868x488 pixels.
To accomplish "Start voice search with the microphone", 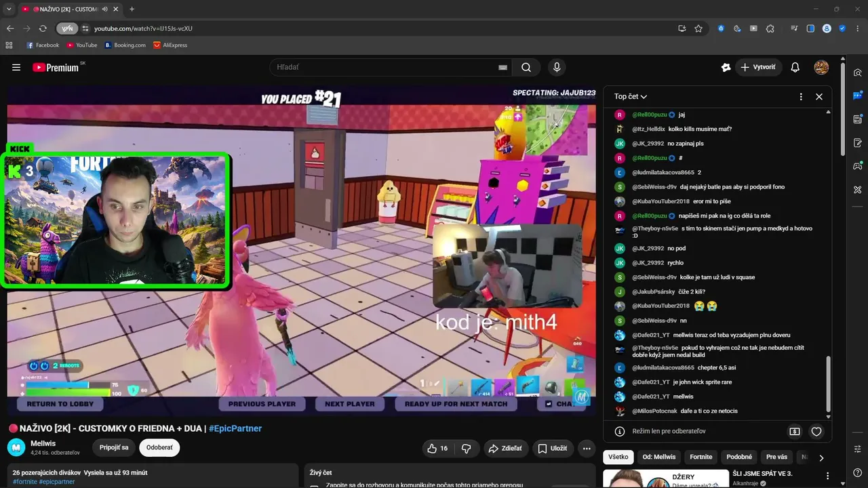I will tap(557, 67).
